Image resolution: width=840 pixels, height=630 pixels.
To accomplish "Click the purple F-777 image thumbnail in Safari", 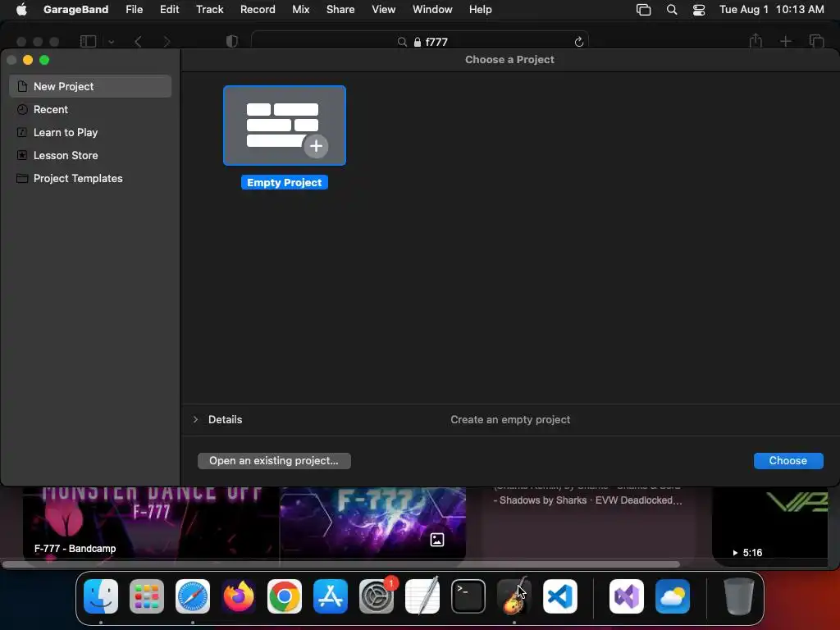I will coord(373,523).
